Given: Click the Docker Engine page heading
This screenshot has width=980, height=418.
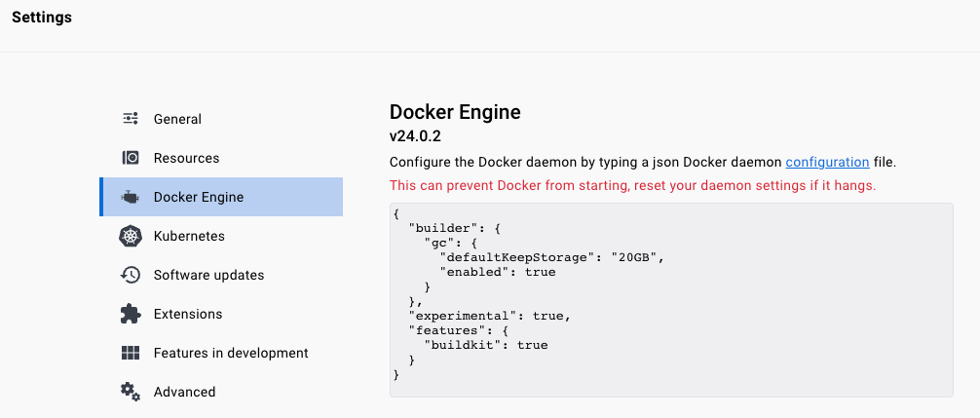Looking at the screenshot, I should click(x=455, y=112).
